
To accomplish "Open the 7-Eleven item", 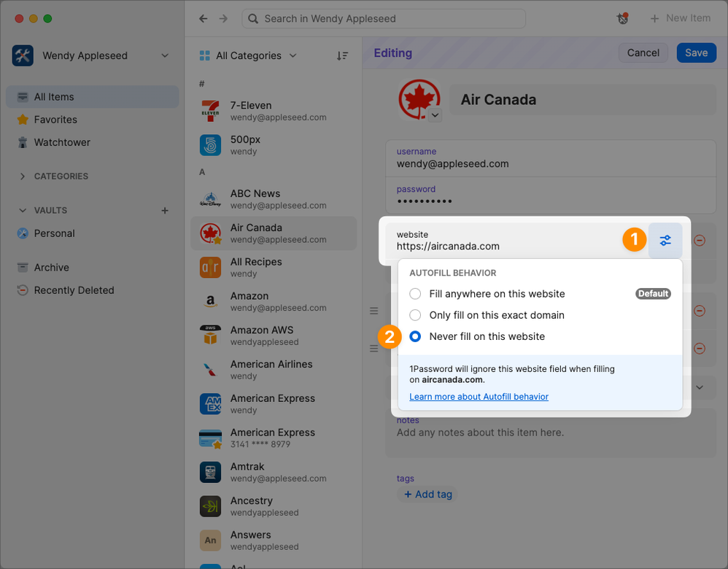I will 274,111.
